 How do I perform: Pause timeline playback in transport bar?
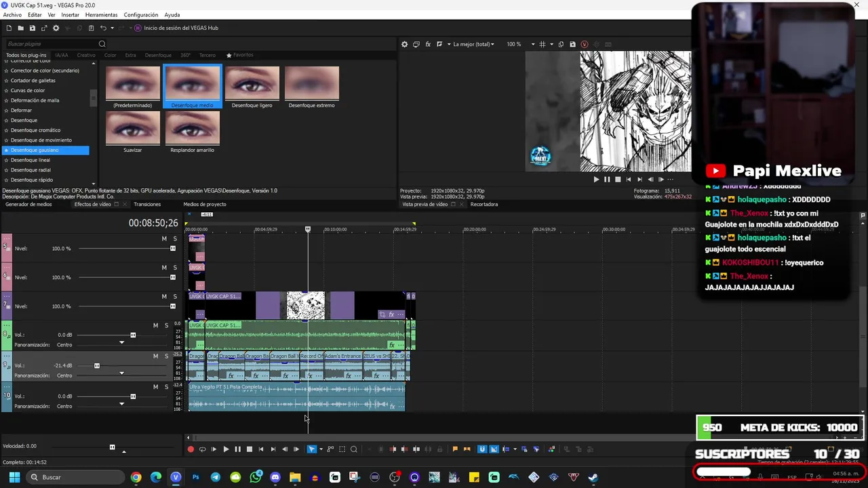237,449
